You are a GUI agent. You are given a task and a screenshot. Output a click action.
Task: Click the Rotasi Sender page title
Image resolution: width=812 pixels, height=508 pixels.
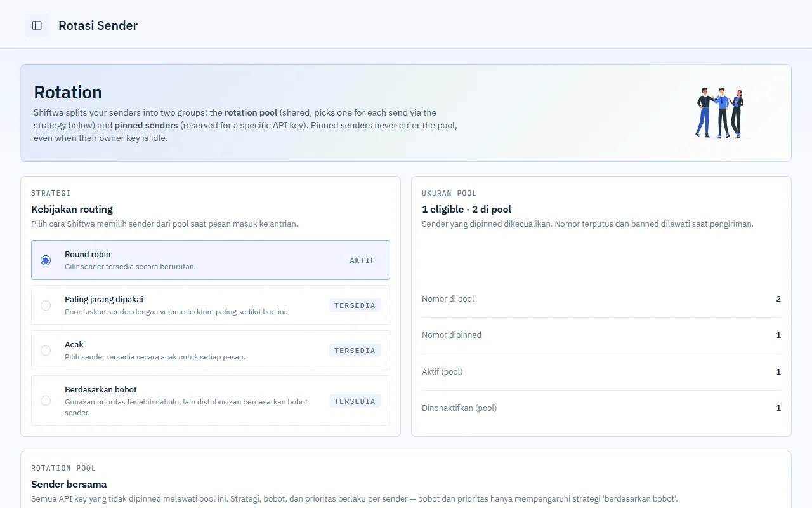click(x=98, y=25)
